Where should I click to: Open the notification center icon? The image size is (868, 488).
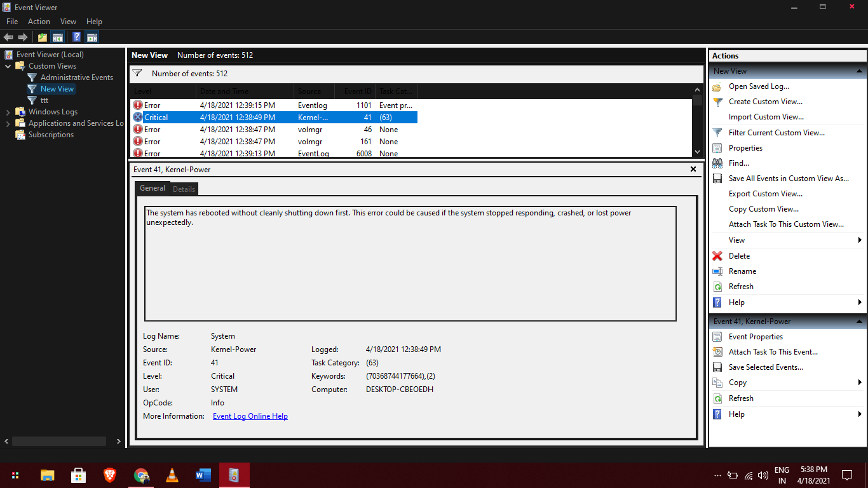point(846,475)
